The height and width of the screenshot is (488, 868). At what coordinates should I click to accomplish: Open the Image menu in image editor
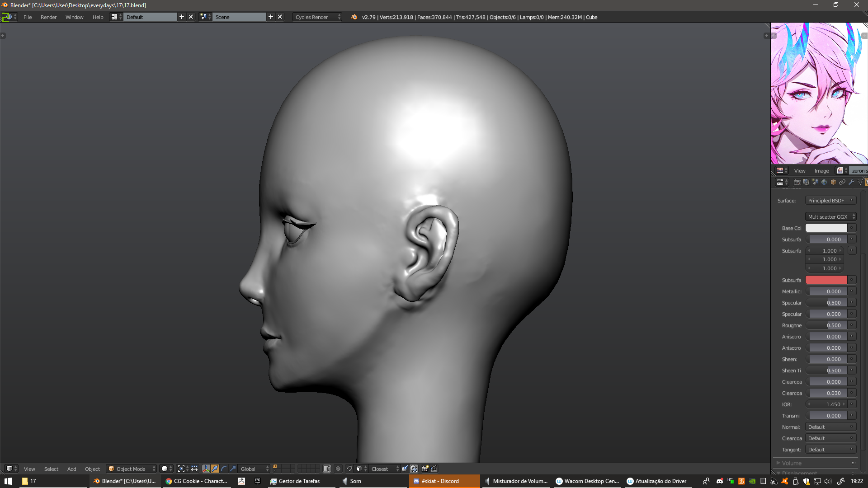(821, 170)
